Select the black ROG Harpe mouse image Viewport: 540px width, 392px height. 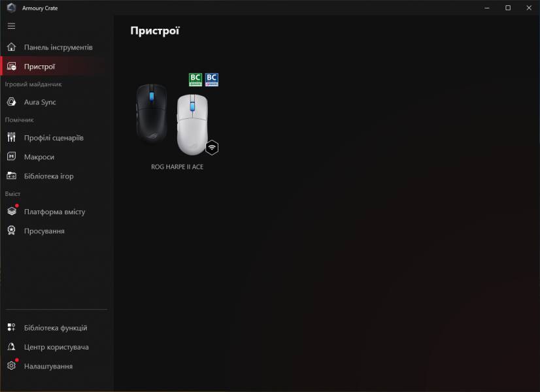point(152,114)
